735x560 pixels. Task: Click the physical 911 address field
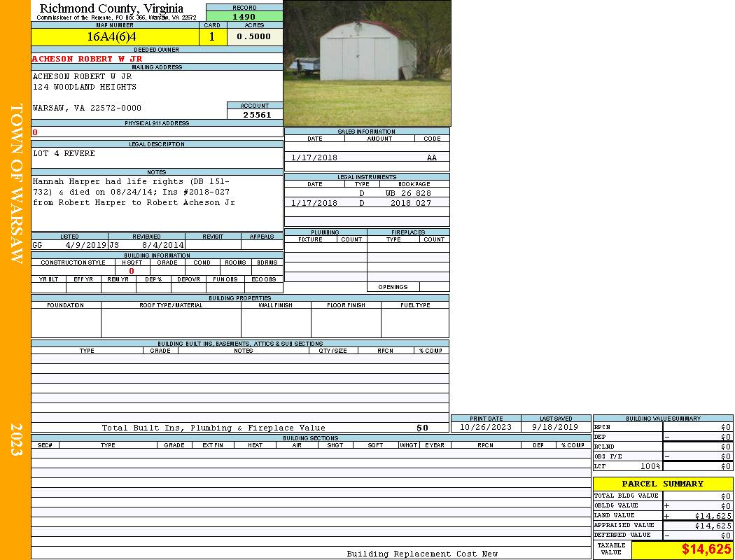pos(157,132)
